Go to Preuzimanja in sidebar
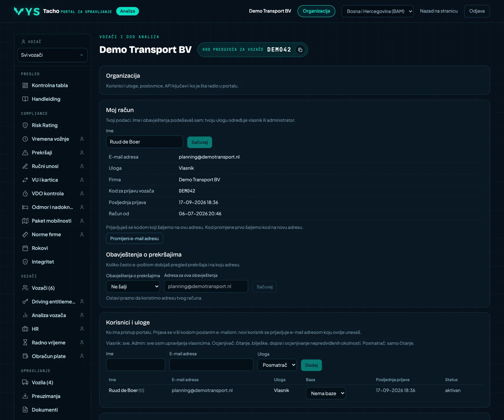 pyautogui.click(x=46, y=396)
